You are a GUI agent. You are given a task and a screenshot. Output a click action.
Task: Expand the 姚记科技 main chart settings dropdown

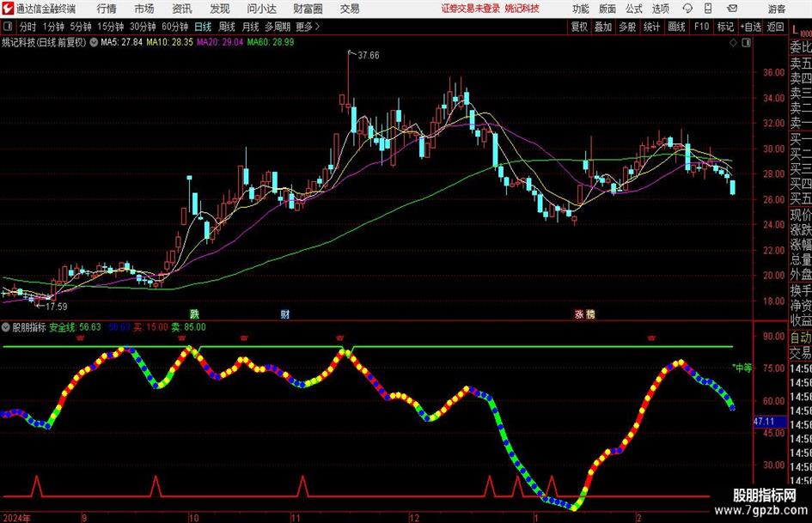coord(94,42)
